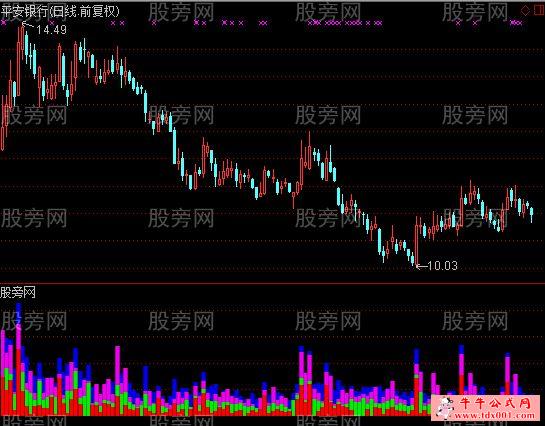Select the 10.03 low price label
The image size is (545, 426).
(x=442, y=266)
